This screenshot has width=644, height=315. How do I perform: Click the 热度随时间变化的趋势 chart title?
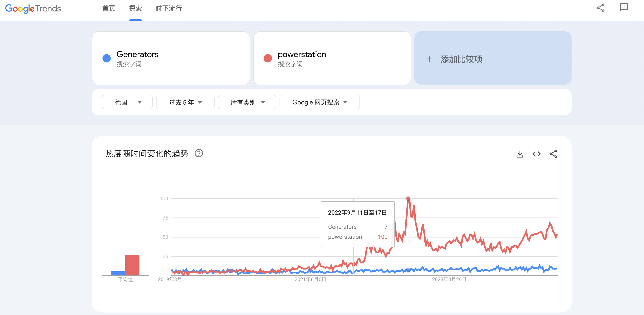click(147, 153)
